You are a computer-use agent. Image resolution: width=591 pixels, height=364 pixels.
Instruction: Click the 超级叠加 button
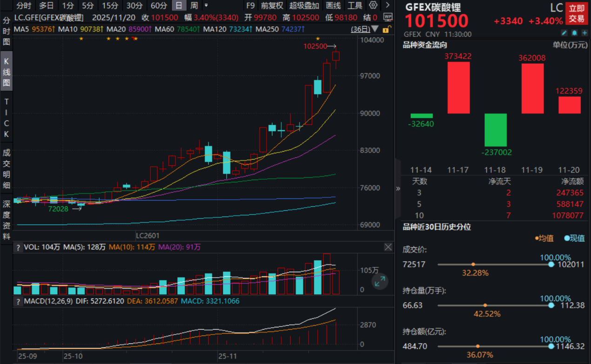pyautogui.click(x=304, y=6)
